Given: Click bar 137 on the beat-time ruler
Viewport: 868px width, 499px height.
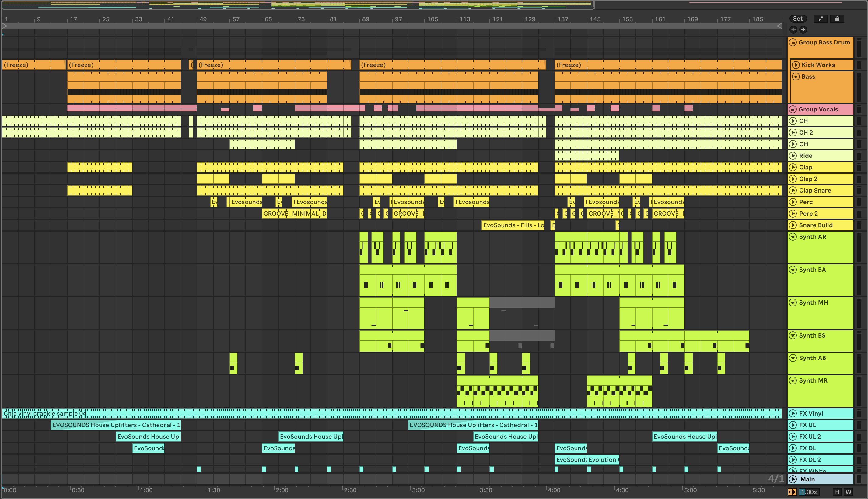Looking at the screenshot, I should point(562,19).
